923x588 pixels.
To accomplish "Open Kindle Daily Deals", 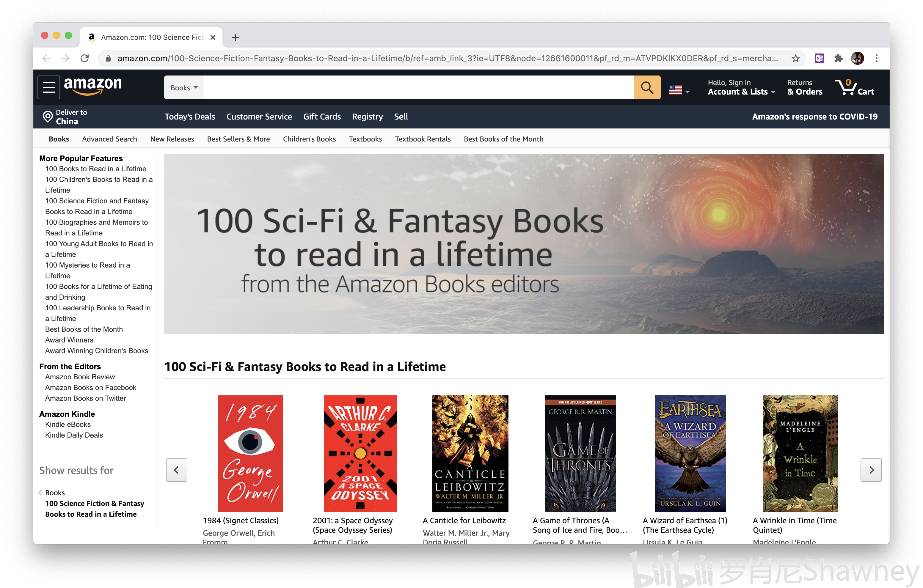I will [74, 435].
